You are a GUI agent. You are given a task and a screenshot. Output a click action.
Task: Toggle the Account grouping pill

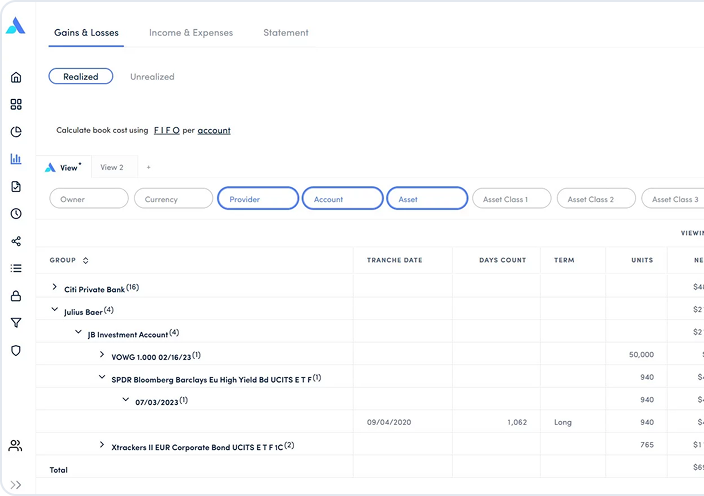[x=343, y=198]
